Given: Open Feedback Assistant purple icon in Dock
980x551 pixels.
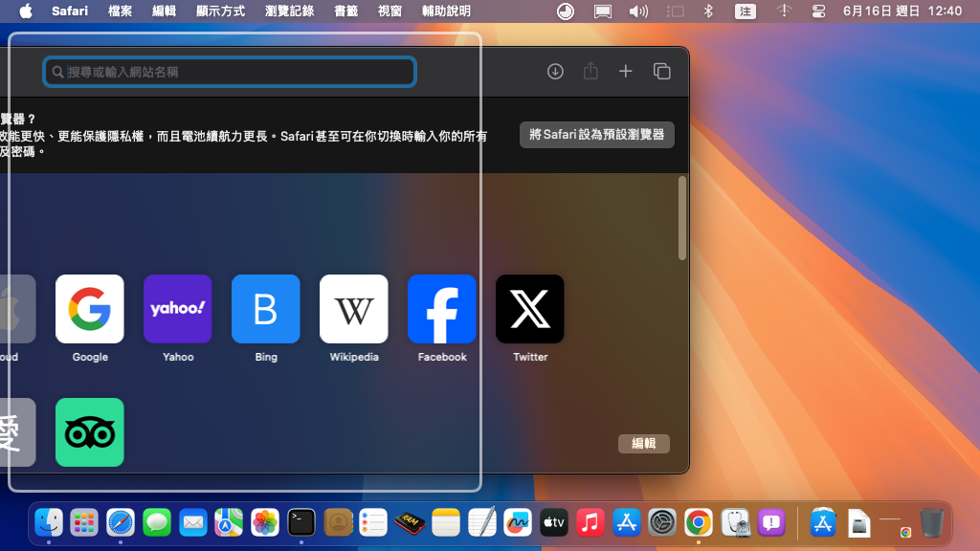Looking at the screenshot, I should [771, 522].
